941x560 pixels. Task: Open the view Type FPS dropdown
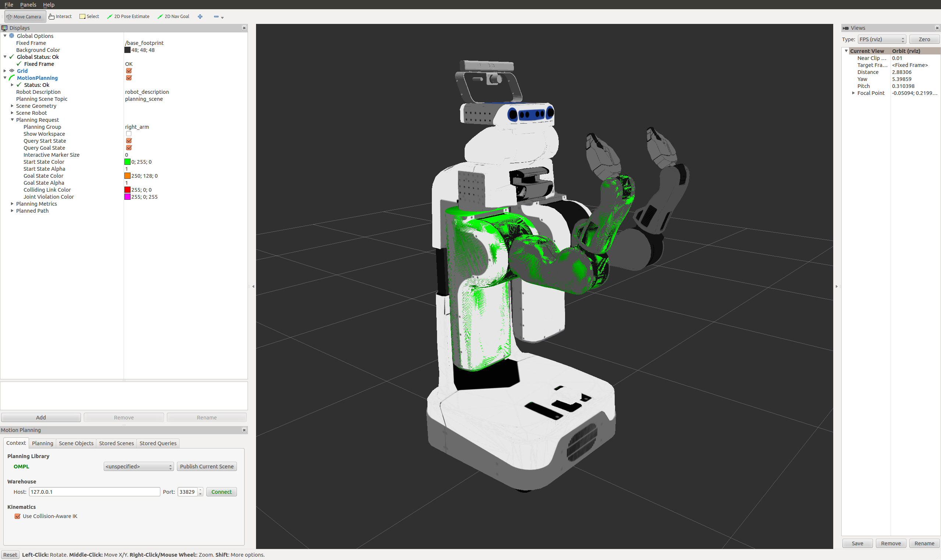tap(881, 39)
